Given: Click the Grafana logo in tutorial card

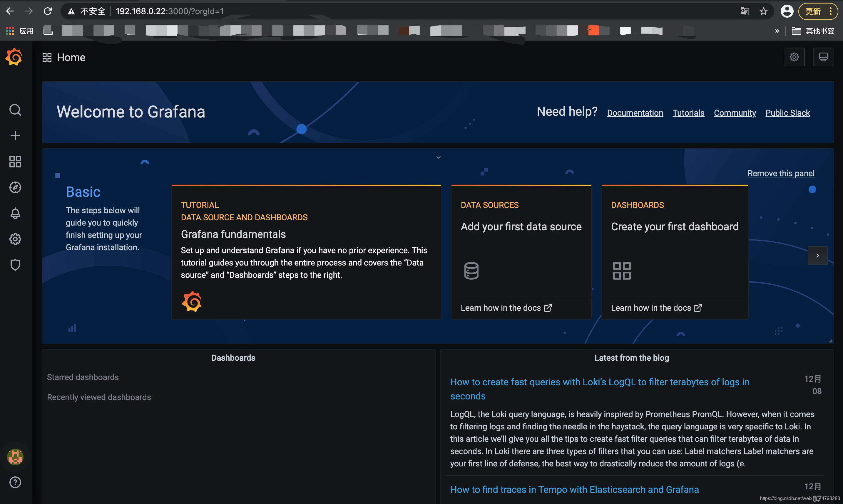Looking at the screenshot, I should (x=192, y=301).
